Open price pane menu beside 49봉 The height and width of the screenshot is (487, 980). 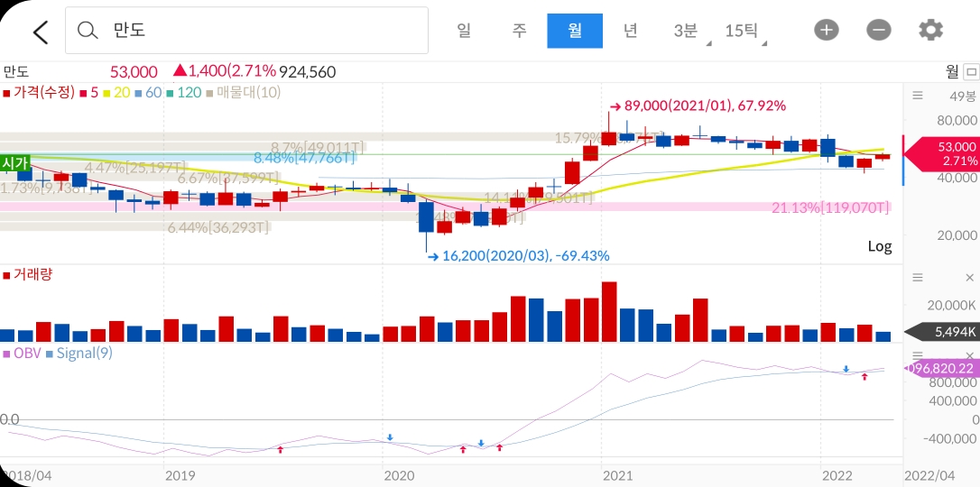[x=918, y=96]
